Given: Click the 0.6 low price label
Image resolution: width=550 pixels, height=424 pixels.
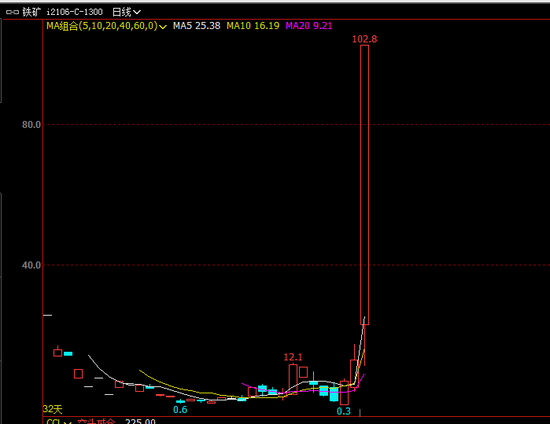Looking at the screenshot, I should [180, 410].
